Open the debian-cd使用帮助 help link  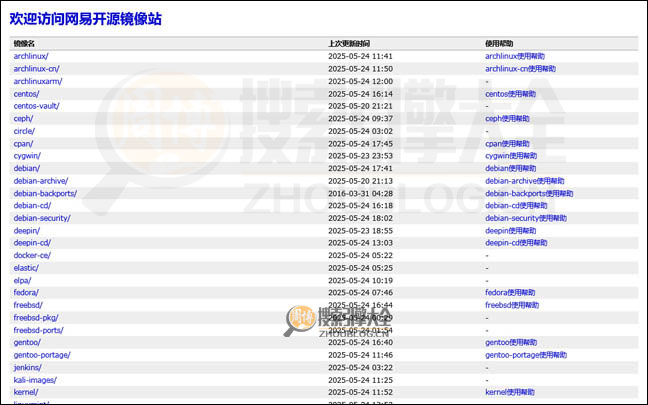(x=516, y=205)
